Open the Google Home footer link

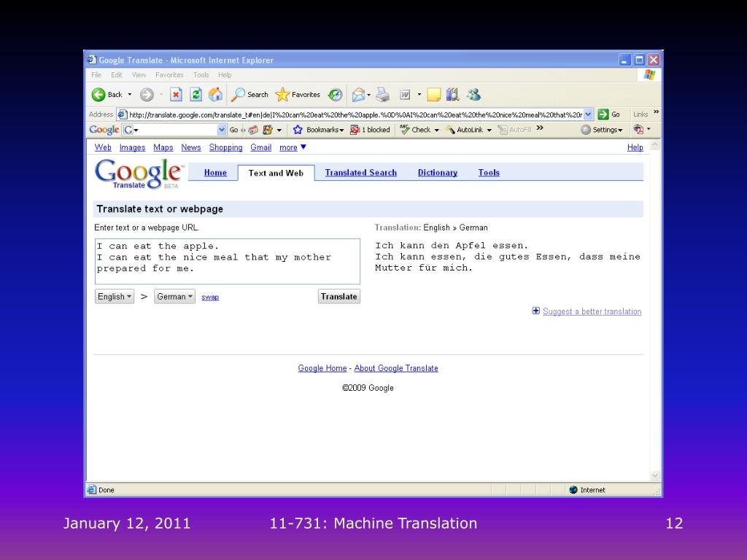pos(322,368)
